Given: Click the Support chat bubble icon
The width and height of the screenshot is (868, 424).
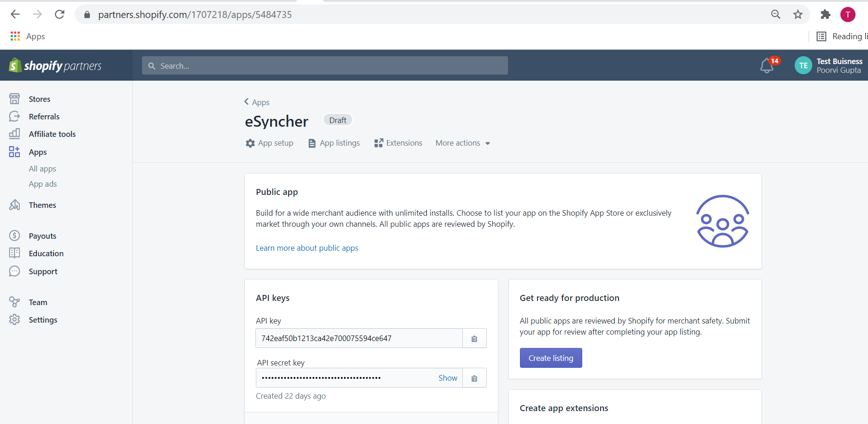Looking at the screenshot, I should 15,271.
